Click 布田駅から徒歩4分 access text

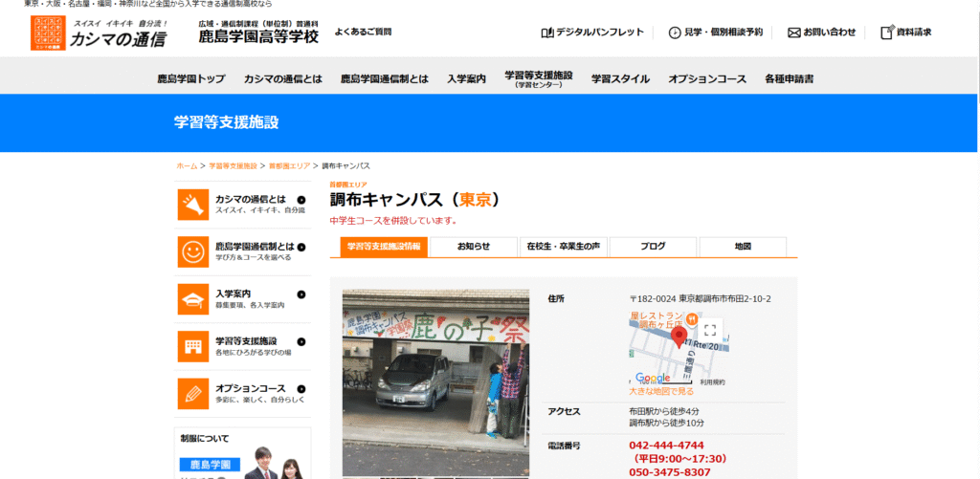[x=662, y=411]
